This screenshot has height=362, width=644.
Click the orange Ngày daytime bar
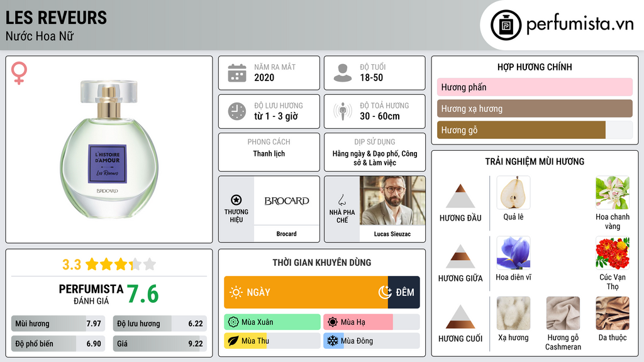pos(306,292)
